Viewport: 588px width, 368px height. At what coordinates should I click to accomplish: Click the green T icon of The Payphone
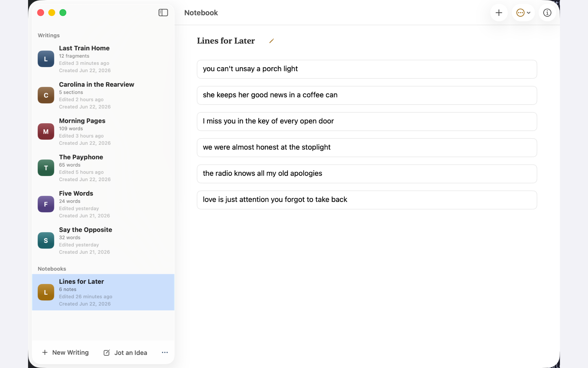coord(46,168)
